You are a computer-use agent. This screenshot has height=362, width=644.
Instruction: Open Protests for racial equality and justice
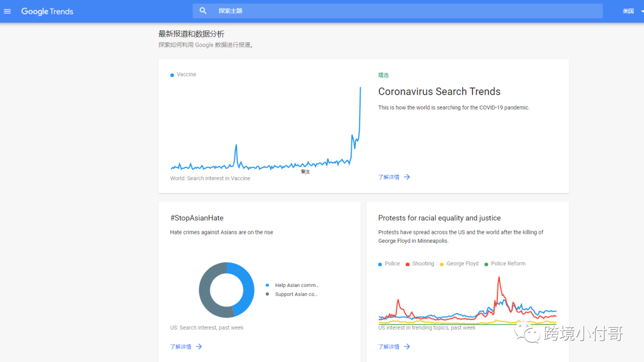coord(439,218)
